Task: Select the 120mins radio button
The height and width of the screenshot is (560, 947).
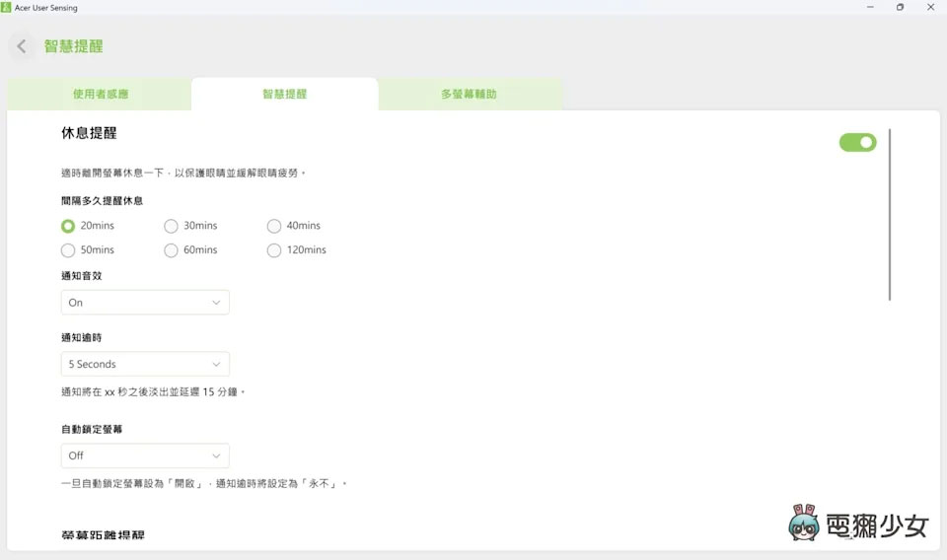Action: click(x=274, y=250)
